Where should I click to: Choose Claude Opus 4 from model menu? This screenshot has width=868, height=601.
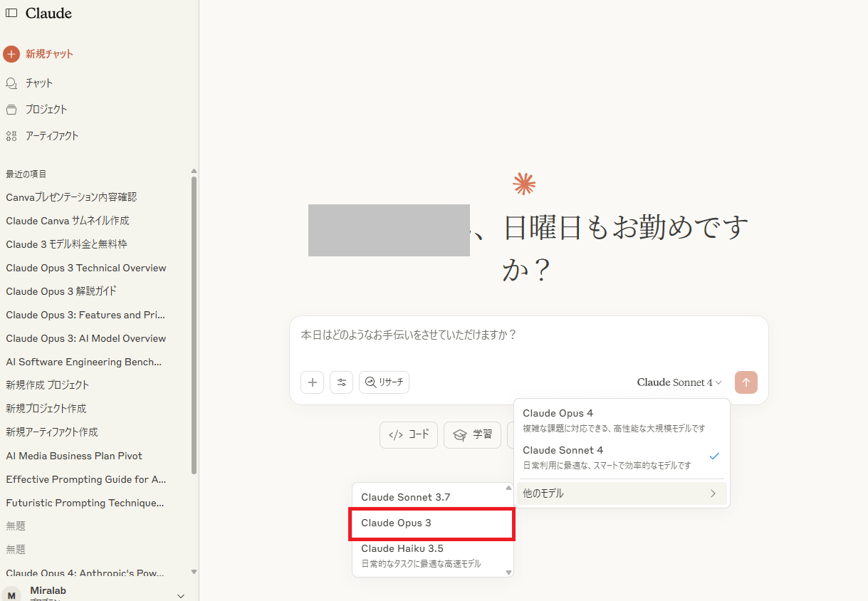(x=622, y=420)
